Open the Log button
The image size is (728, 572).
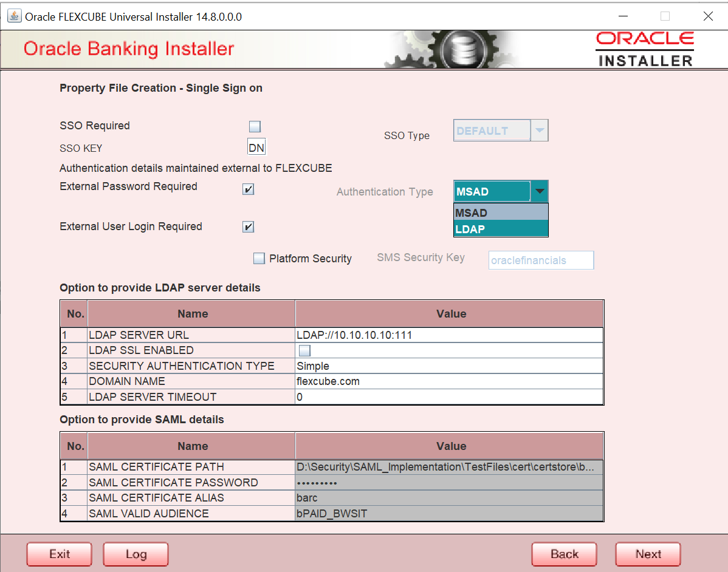(136, 554)
